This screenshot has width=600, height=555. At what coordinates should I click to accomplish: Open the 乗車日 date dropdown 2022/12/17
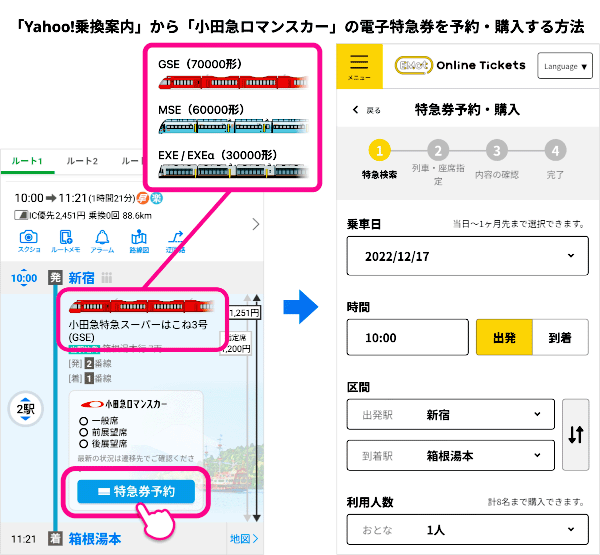coord(468,256)
